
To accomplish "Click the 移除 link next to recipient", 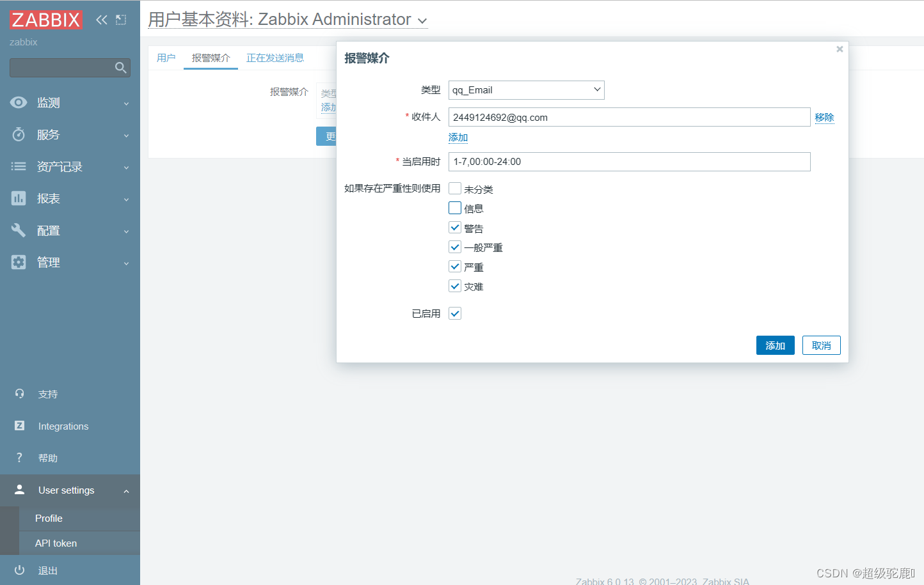I will click(x=825, y=117).
